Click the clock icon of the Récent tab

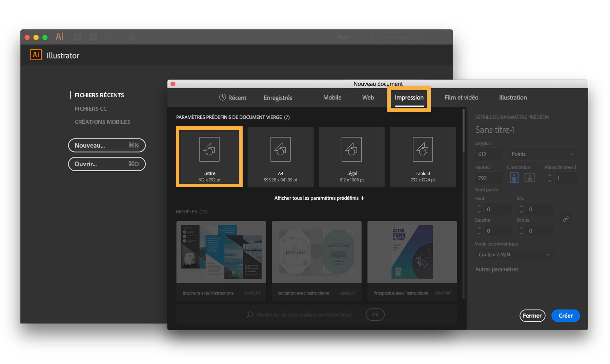pyautogui.click(x=222, y=97)
